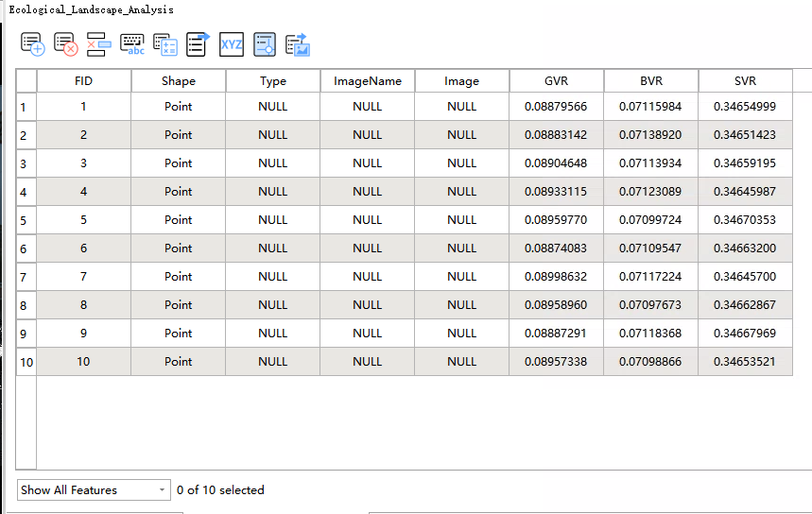
Task: Click the Delete Field icon with red X
Action: 65,44
